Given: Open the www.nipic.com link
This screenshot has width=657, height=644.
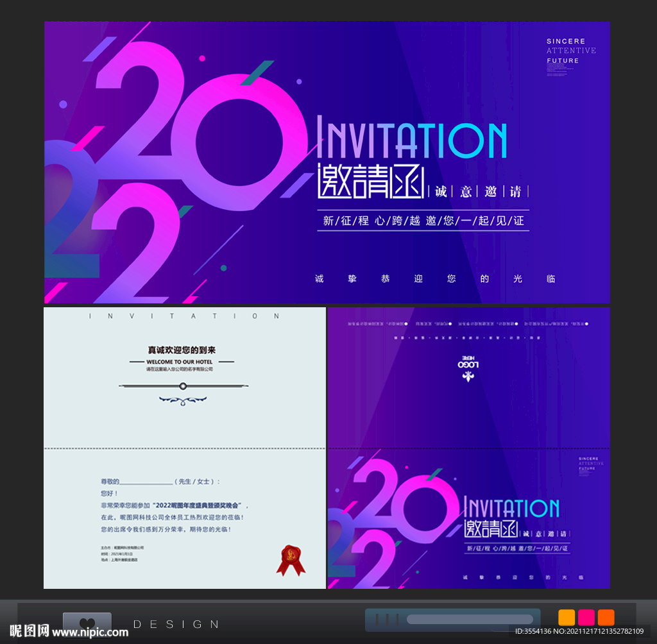Looking at the screenshot, I should pyautogui.click(x=90, y=632).
